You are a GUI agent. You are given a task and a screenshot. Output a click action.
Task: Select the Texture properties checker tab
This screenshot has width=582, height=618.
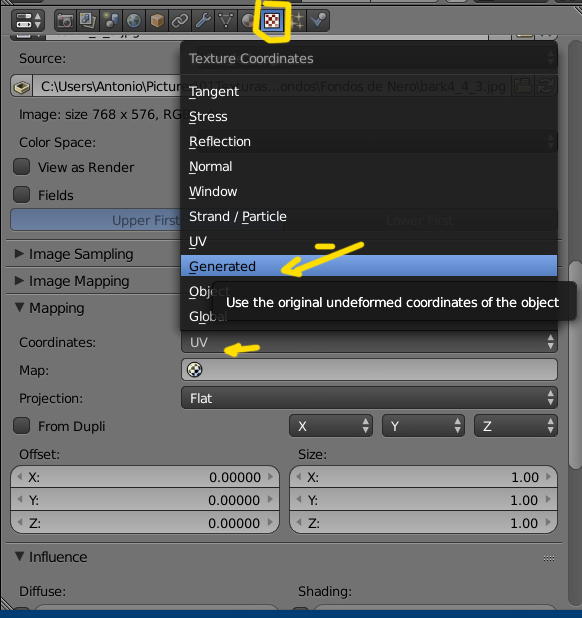[x=272, y=20]
